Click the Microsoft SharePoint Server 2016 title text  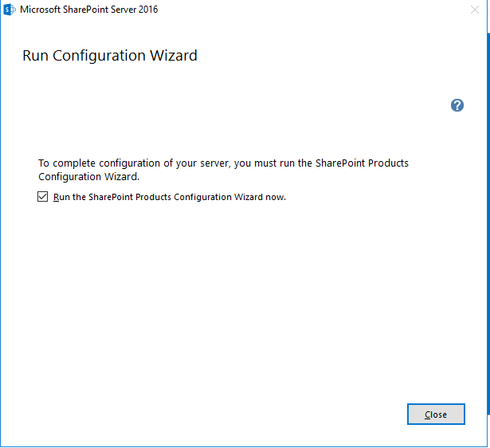tap(89, 10)
